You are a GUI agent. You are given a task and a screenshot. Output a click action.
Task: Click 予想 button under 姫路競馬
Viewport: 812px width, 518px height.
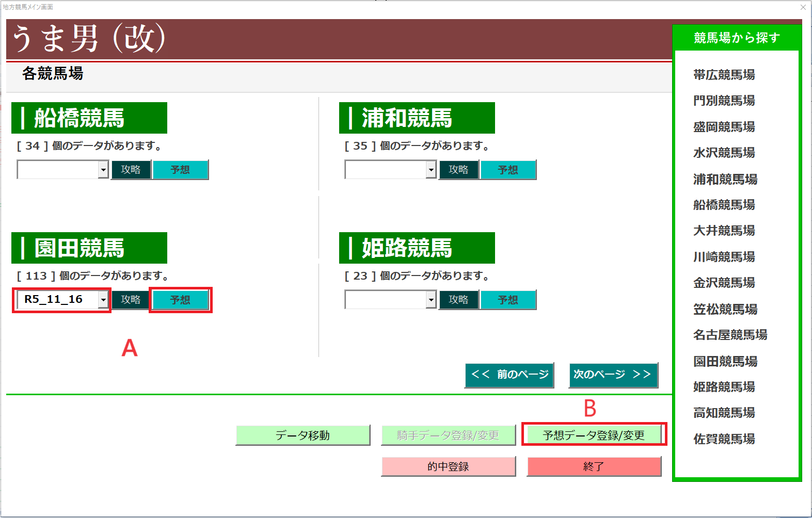[x=508, y=300]
